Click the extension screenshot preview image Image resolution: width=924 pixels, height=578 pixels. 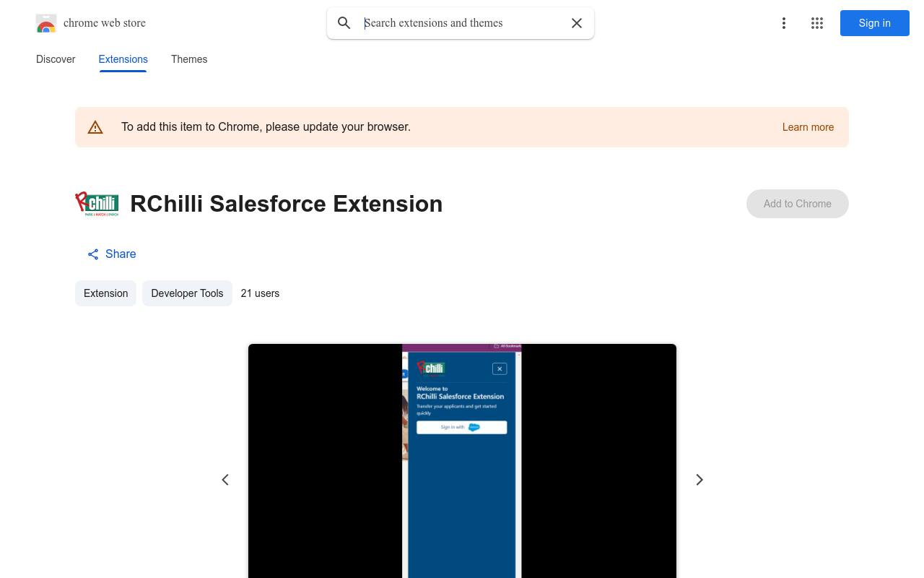(x=462, y=462)
